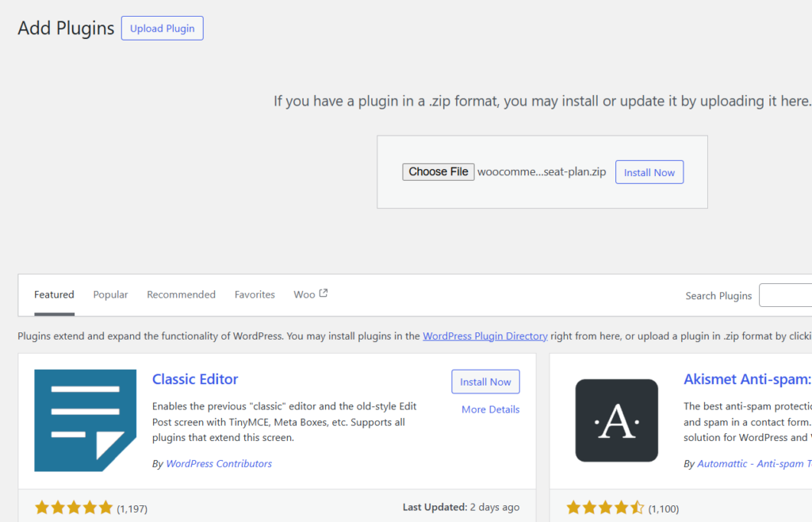This screenshot has height=522, width=812.
Task: Open the Classic Editor title link
Action: [195, 379]
